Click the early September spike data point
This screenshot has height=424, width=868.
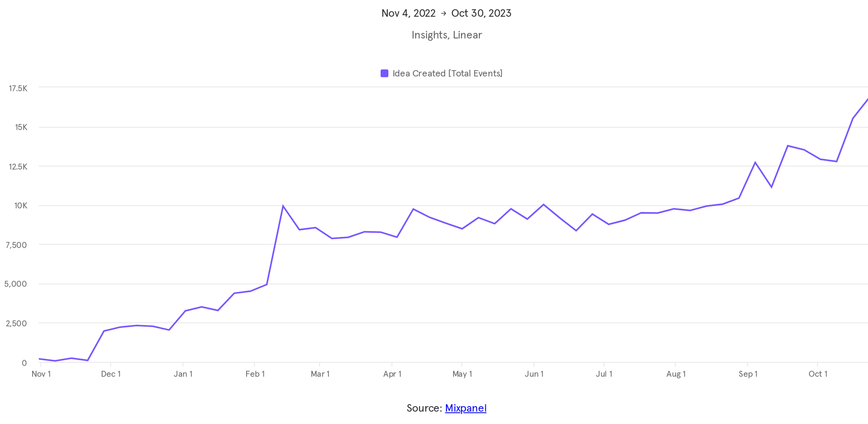coord(755,163)
